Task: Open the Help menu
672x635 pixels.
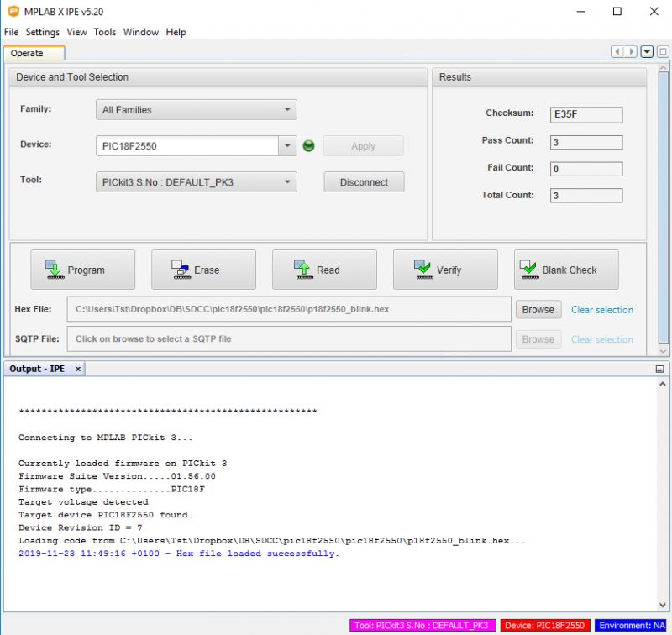Action: pyautogui.click(x=176, y=32)
